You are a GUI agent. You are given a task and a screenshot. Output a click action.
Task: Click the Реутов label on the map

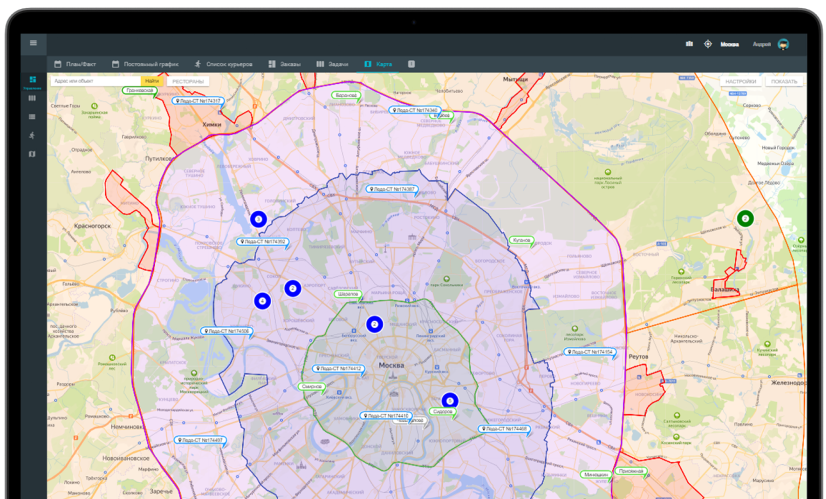(x=638, y=357)
